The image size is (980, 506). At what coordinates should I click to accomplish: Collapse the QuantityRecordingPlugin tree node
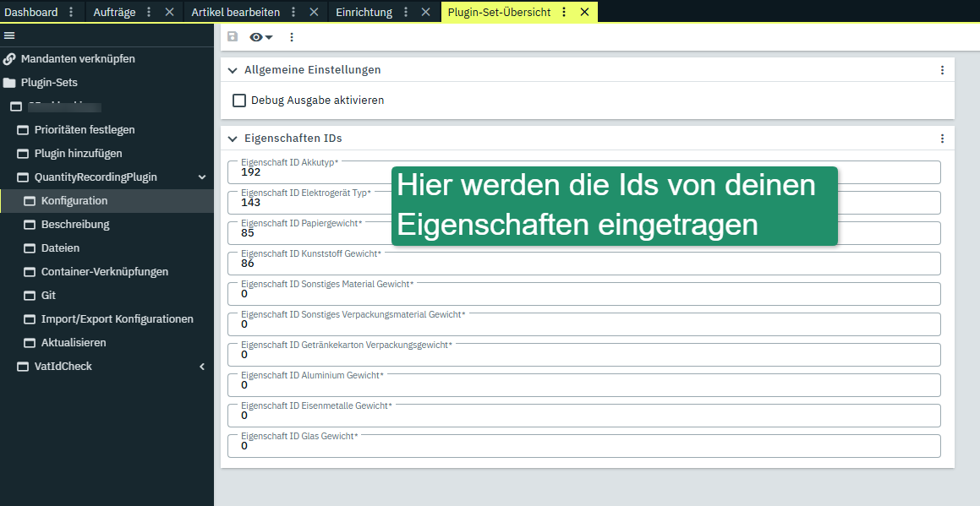pyautogui.click(x=202, y=177)
